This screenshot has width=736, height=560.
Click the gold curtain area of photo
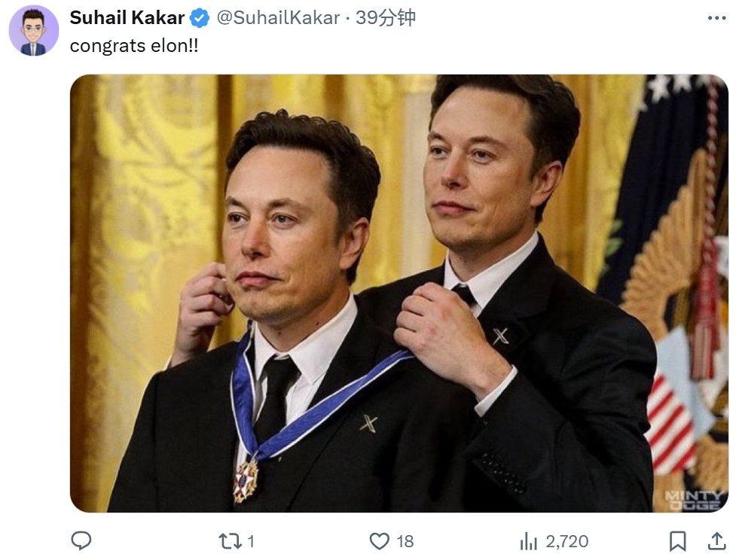(x=141, y=211)
